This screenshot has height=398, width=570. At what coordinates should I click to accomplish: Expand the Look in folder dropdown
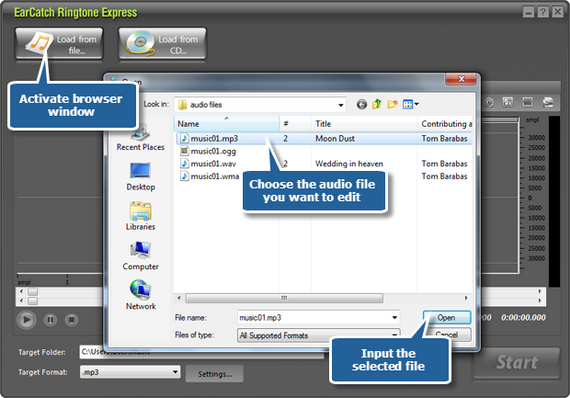tap(341, 105)
